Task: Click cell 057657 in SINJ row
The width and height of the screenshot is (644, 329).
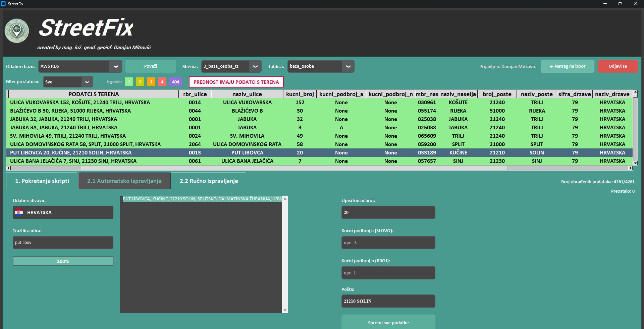Action: (427, 161)
